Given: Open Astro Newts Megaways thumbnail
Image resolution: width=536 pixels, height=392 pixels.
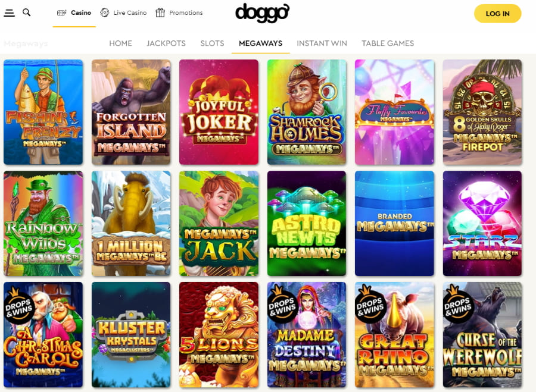Looking at the screenshot, I should coord(307,223).
